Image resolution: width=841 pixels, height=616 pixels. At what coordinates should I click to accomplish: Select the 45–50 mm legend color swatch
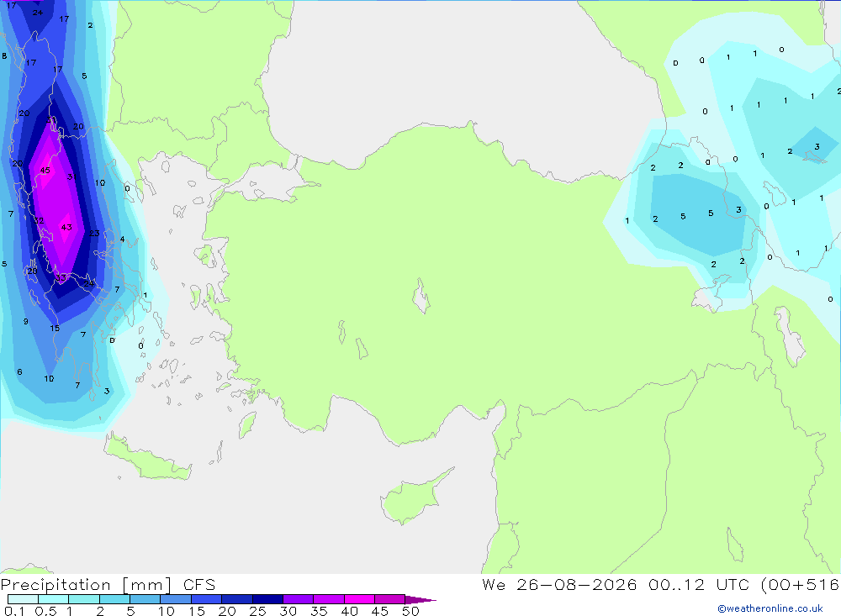(390, 599)
